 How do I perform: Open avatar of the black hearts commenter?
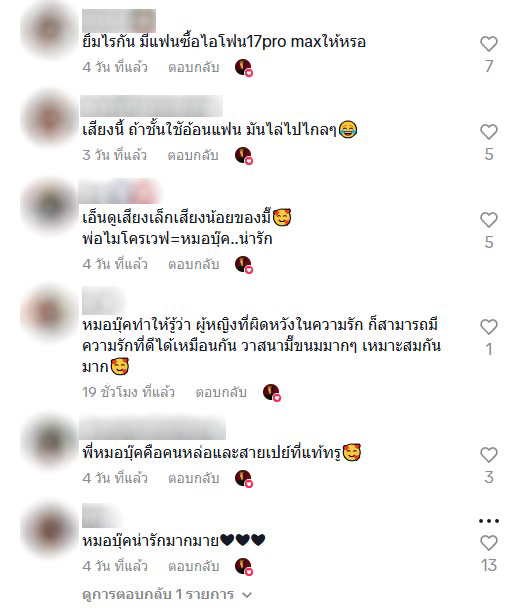(49, 530)
